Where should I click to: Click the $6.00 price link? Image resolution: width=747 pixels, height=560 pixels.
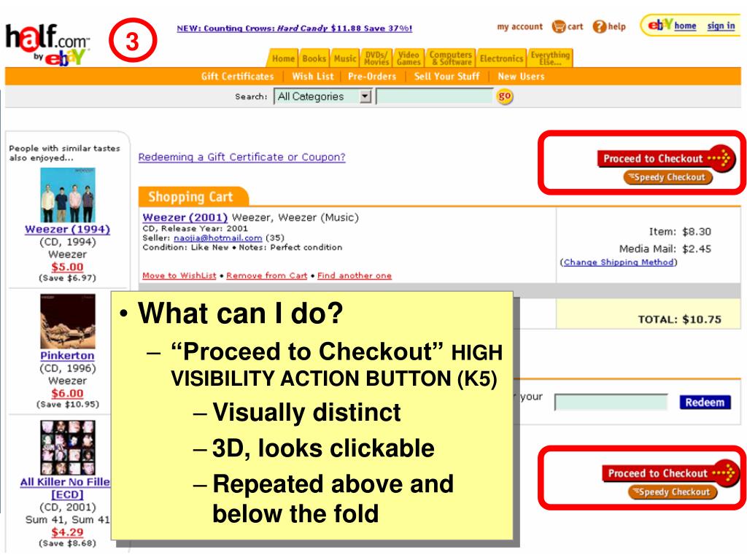(67, 393)
